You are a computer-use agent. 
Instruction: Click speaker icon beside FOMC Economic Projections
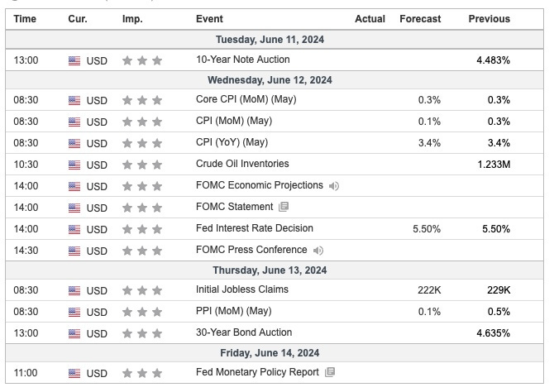click(x=333, y=186)
